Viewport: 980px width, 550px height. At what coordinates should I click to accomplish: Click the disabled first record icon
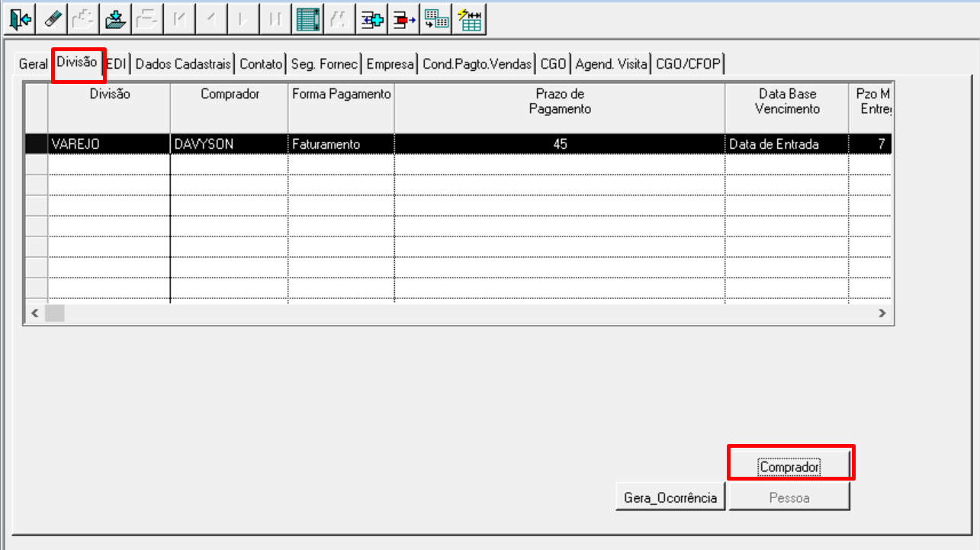179,19
